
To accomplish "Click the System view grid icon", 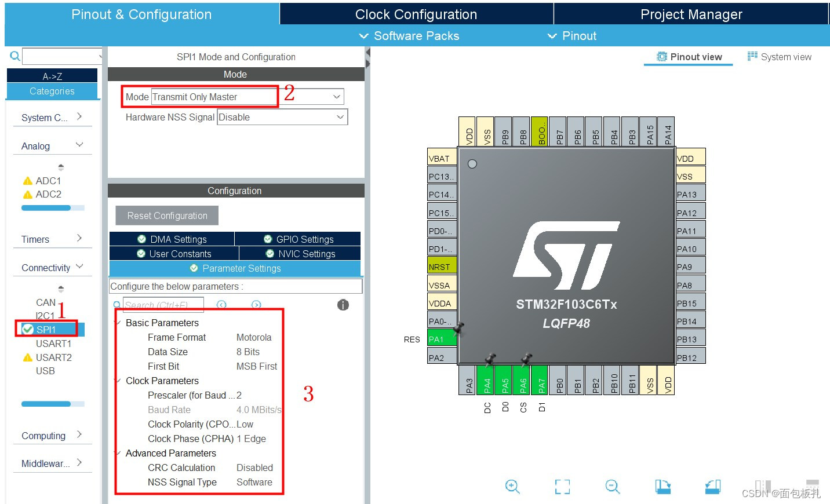I will pyautogui.click(x=752, y=56).
